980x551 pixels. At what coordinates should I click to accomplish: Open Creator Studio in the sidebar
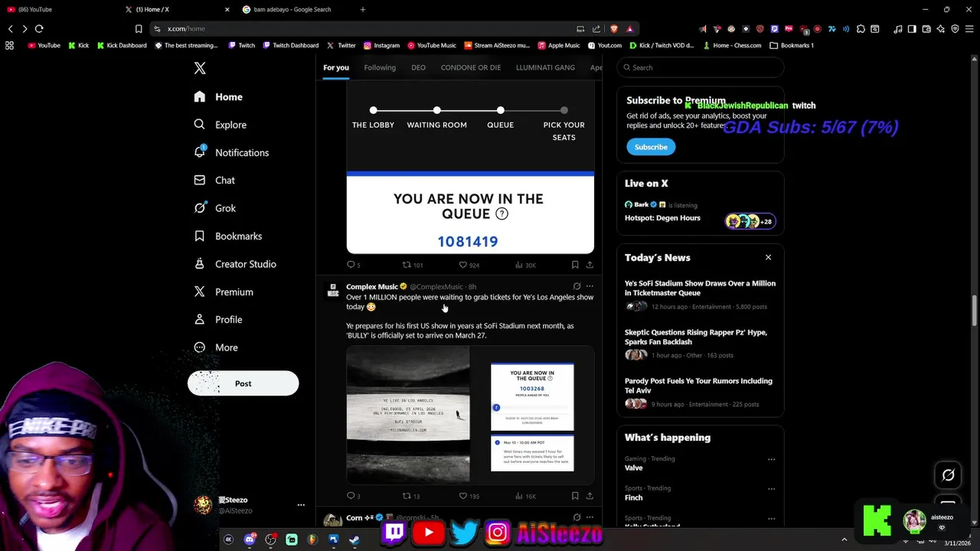coord(235,264)
